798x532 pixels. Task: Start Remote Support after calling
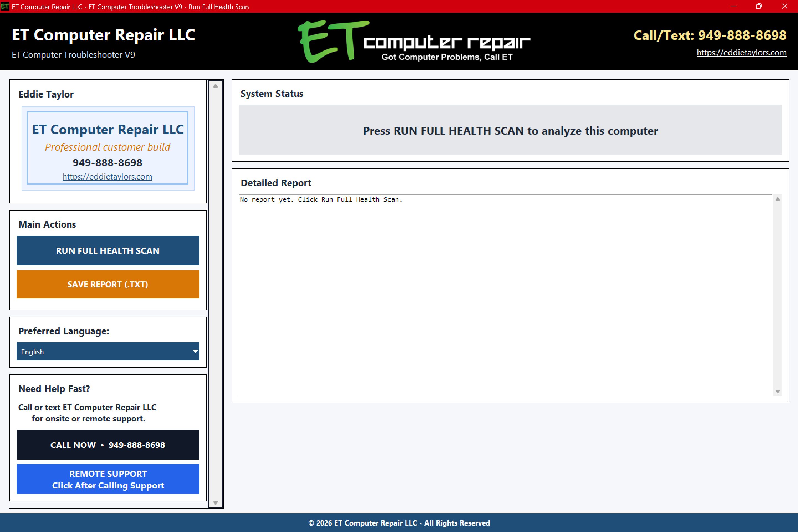pyautogui.click(x=108, y=479)
